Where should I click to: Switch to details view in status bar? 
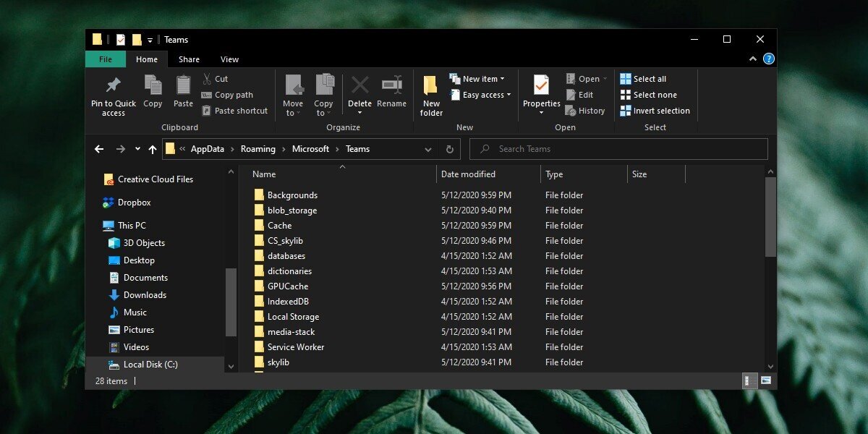pyautogui.click(x=749, y=380)
